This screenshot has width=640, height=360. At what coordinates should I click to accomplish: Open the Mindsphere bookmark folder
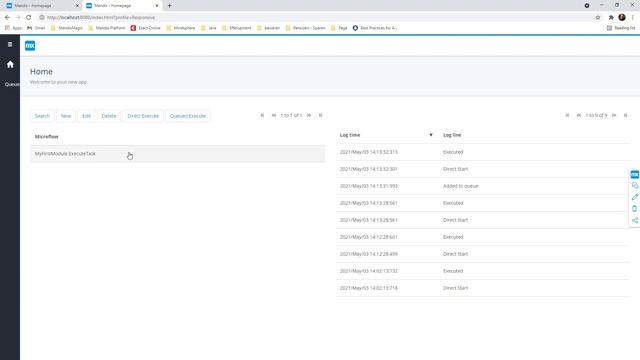point(180,28)
